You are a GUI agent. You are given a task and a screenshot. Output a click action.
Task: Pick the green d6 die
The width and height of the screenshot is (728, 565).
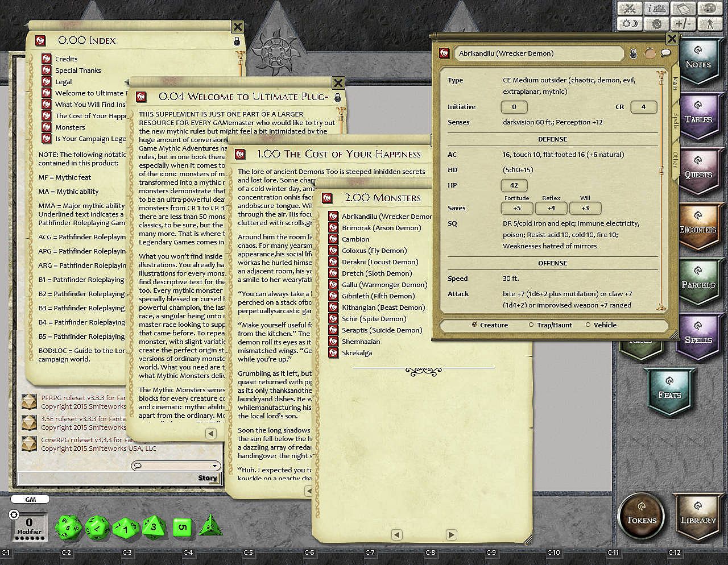point(181,527)
